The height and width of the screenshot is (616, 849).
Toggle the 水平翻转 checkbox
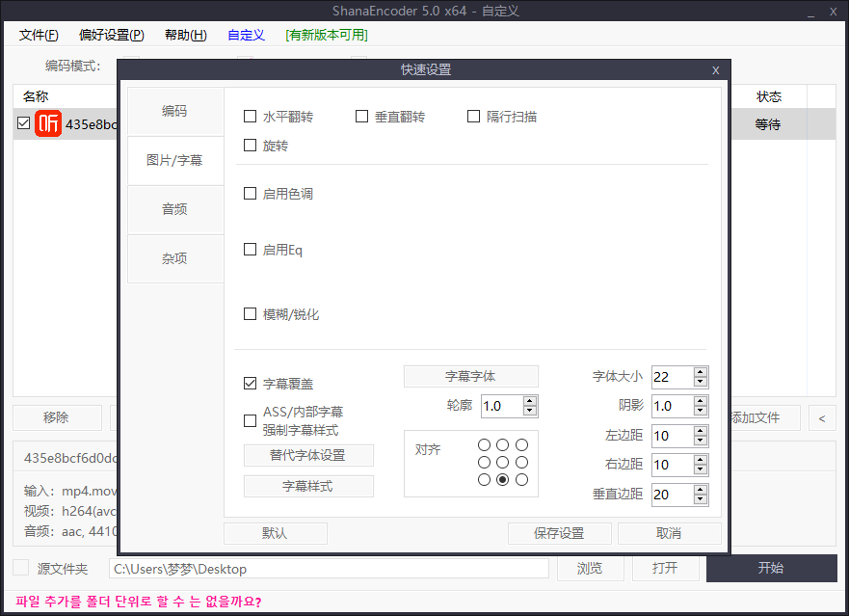tap(250, 117)
